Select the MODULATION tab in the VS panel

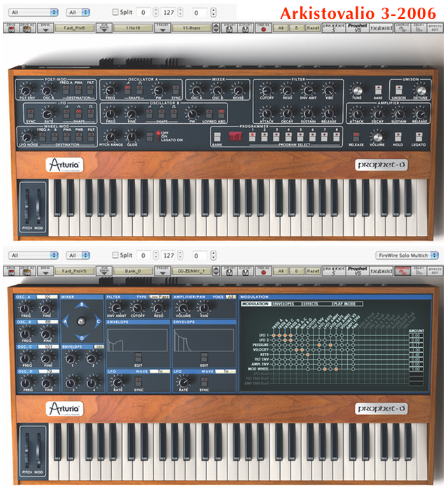(255, 303)
